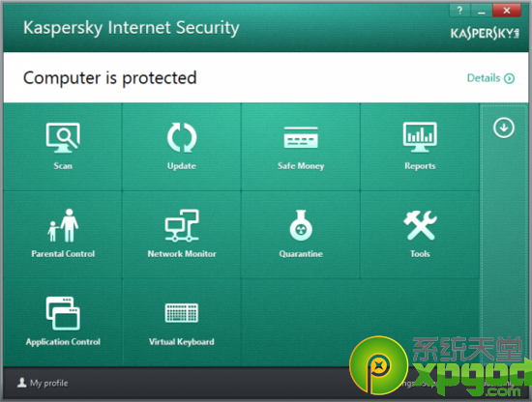Minimize the Kaspersky window
The image size is (532, 402).
481,11
